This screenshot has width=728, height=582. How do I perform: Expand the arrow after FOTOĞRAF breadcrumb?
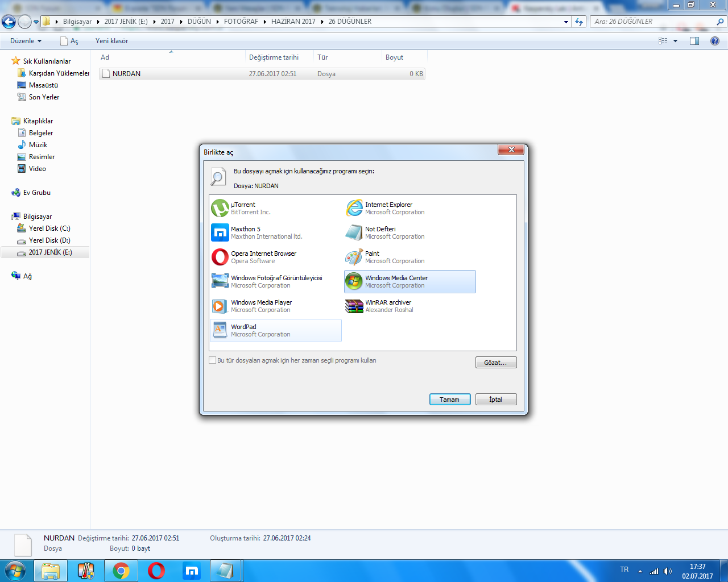[264, 22]
